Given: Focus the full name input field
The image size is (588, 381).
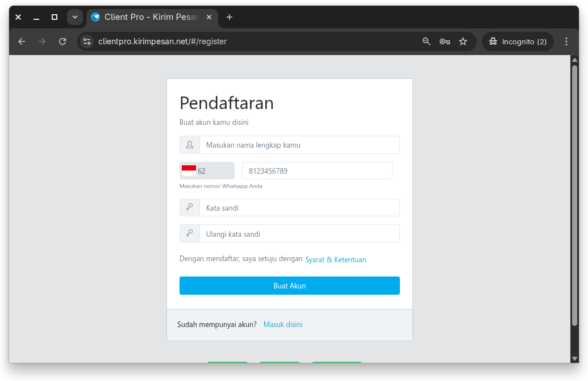Looking at the screenshot, I should pyautogui.click(x=299, y=145).
